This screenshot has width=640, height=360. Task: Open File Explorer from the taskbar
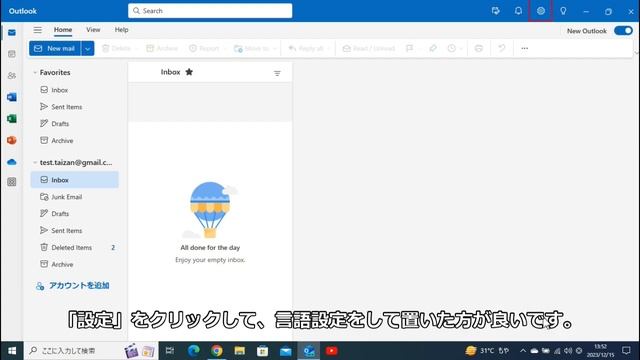(x=240, y=351)
